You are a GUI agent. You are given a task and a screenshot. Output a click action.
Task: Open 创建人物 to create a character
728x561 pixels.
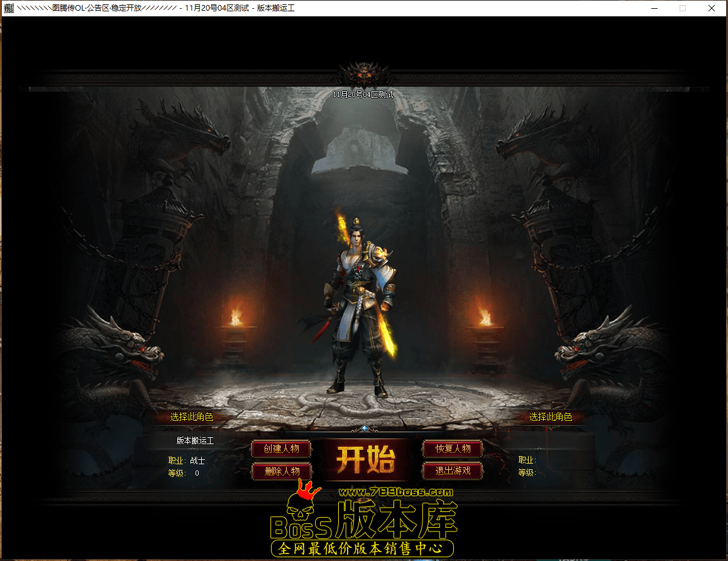click(x=281, y=449)
